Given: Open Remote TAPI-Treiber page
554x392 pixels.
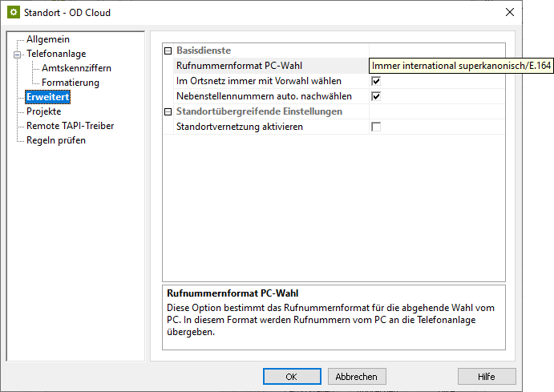Looking at the screenshot, I should (x=70, y=126).
